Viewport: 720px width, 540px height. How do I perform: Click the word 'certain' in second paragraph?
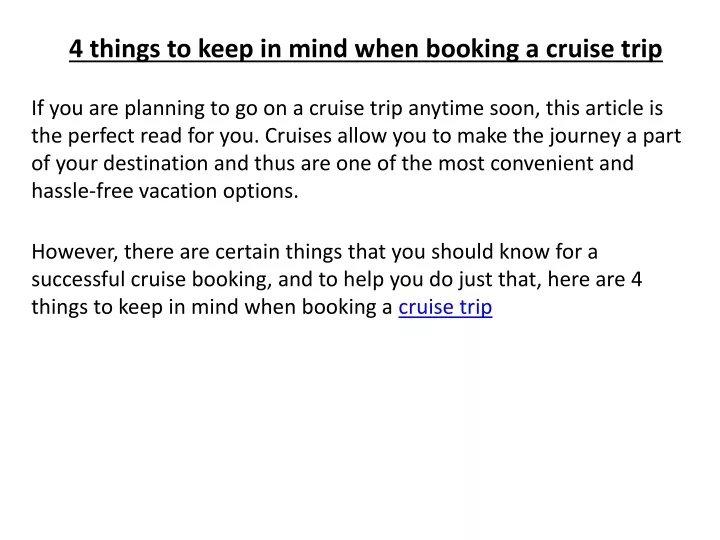pyautogui.click(x=247, y=252)
